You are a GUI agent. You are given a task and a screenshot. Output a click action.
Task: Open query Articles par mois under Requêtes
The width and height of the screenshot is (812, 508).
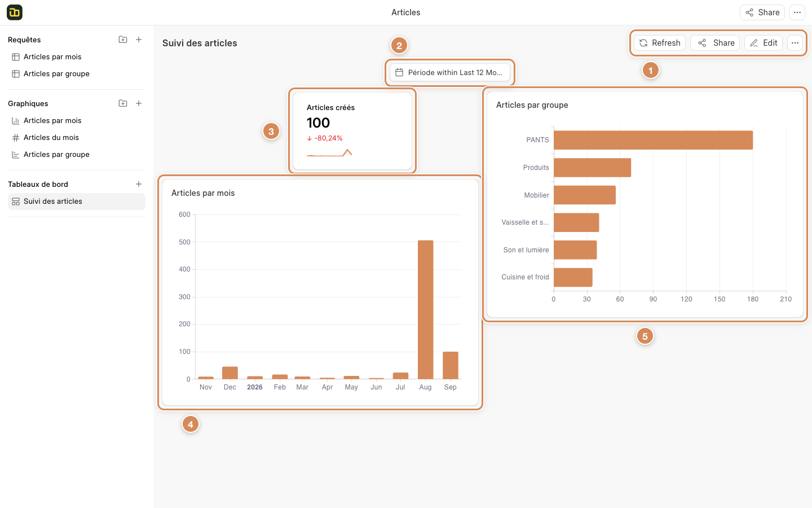tap(77, 57)
